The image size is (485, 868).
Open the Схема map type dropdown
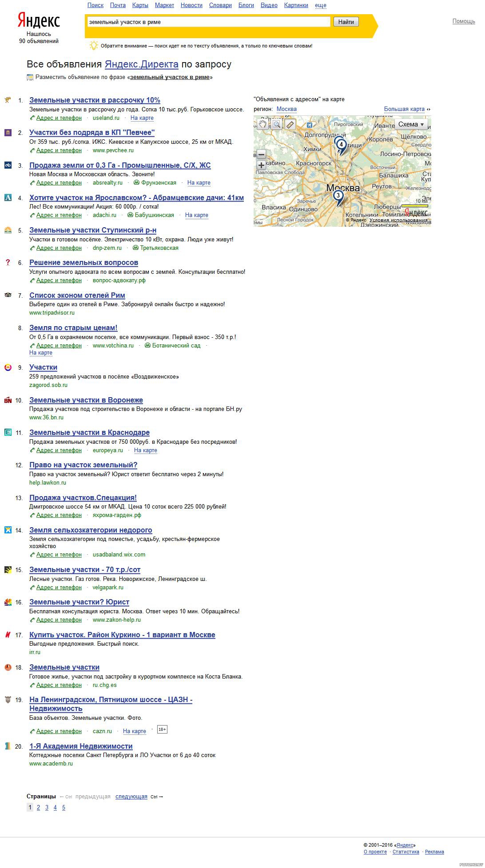click(411, 125)
